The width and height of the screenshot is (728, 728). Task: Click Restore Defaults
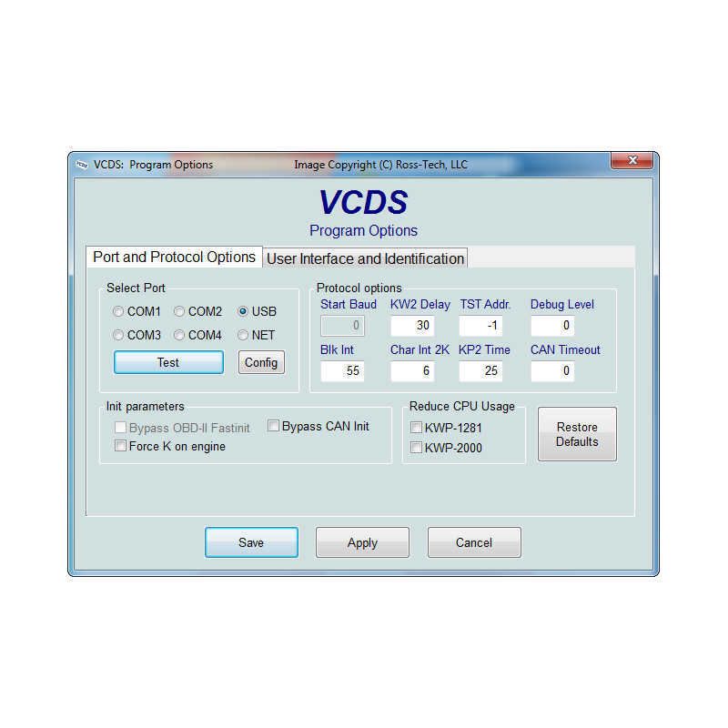pos(577,434)
